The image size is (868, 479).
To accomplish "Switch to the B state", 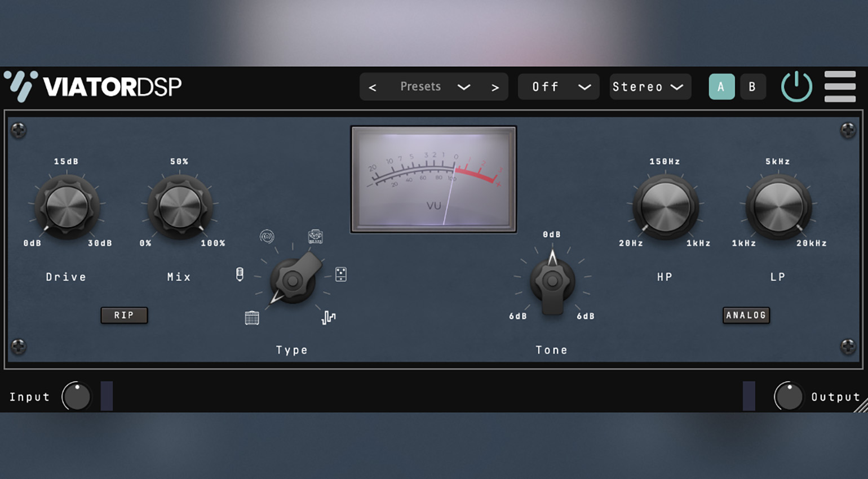I will pyautogui.click(x=752, y=87).
